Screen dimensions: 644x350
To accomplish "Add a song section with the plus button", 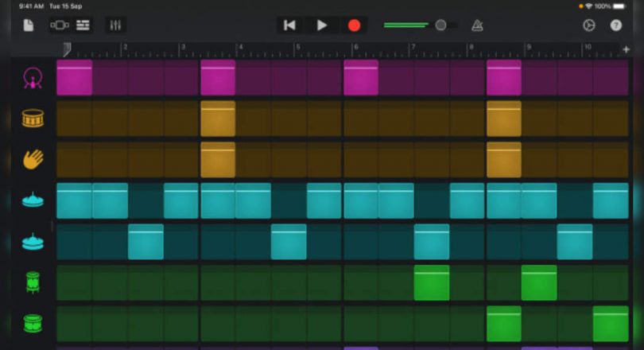I will (x=626, y=49).
